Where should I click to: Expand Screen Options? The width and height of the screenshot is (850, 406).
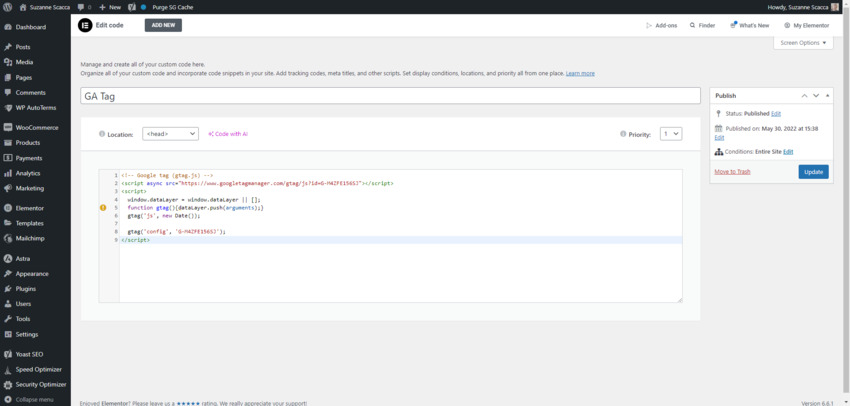point(803,43)
